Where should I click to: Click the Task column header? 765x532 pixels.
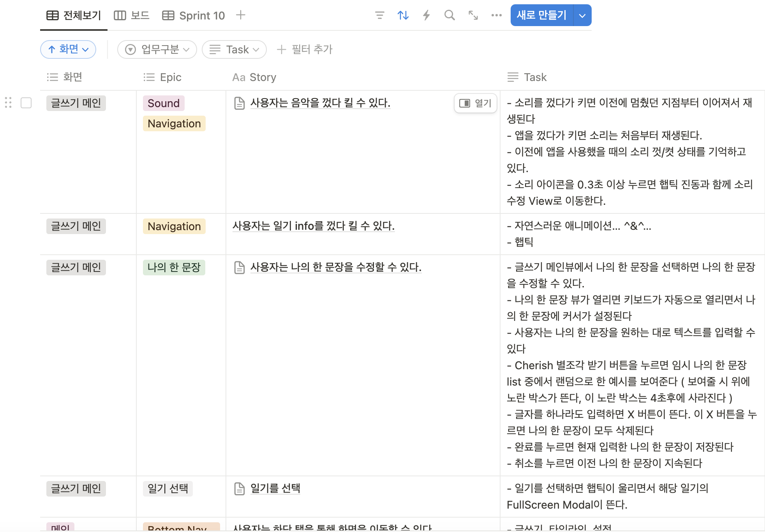(x=527, y=77)
